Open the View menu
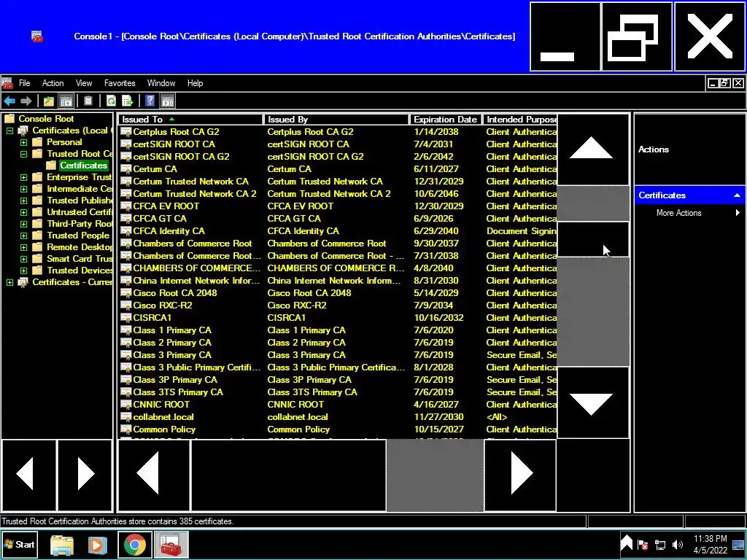 [x=84, y=83]
